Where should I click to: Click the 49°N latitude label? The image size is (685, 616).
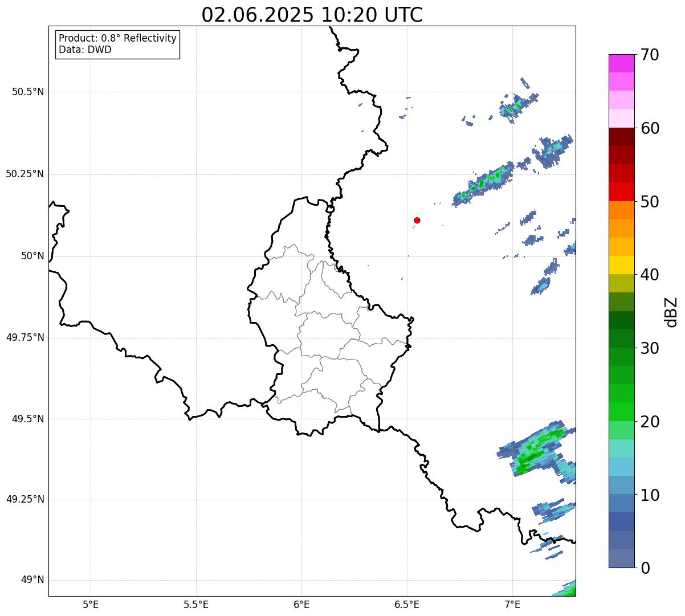point(32,580)
